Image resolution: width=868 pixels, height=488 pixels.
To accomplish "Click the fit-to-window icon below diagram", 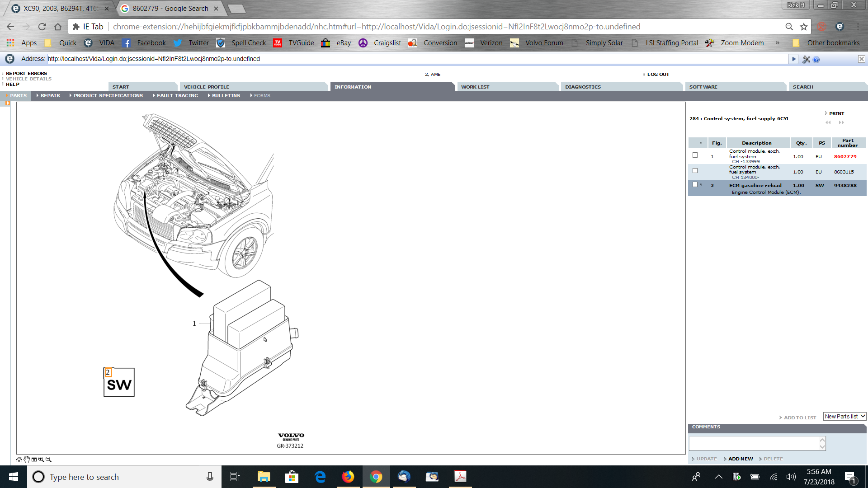I will pos(34,460).
